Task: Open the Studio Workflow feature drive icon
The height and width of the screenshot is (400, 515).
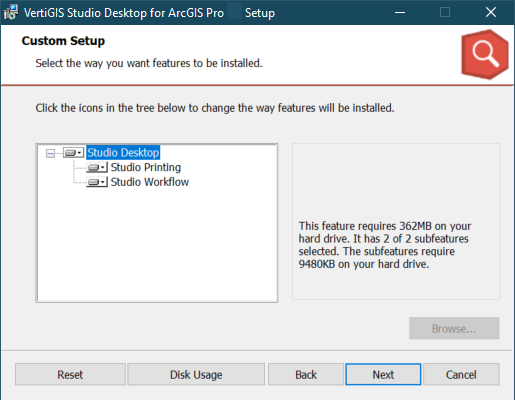Action: click(x=97, y=182)
